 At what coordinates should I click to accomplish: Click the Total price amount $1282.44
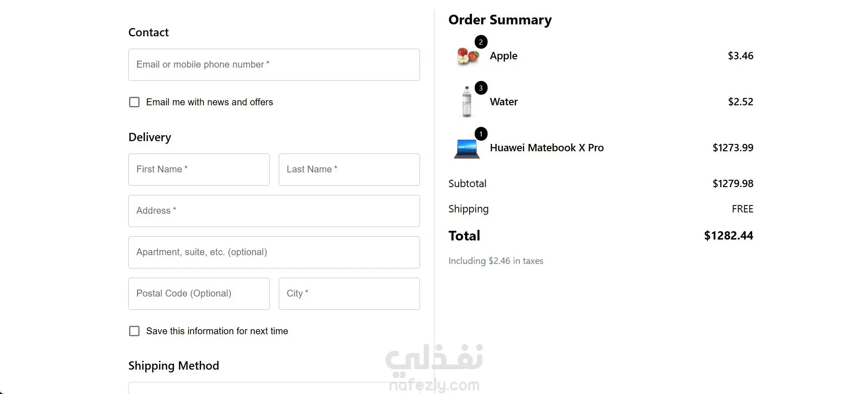pos(728,235)
